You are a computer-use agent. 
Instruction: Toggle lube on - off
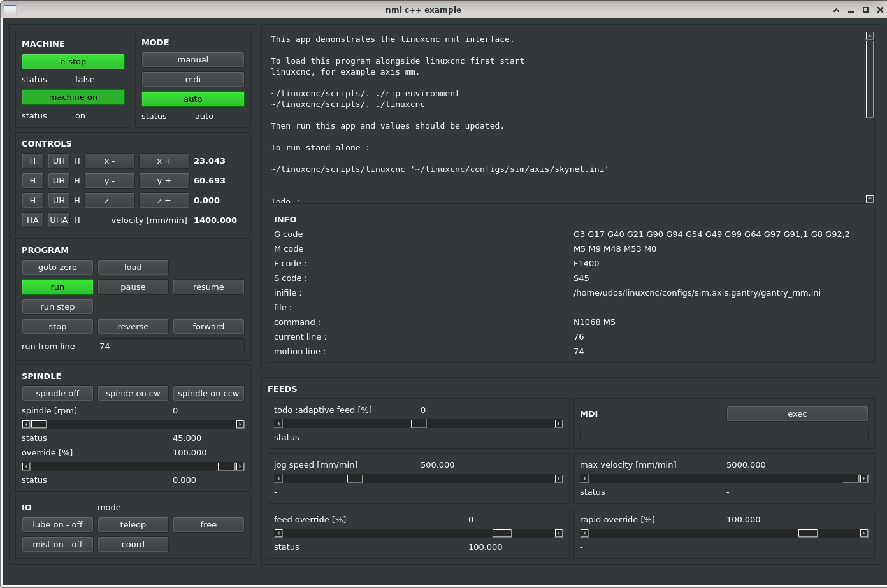pos(57,524)
